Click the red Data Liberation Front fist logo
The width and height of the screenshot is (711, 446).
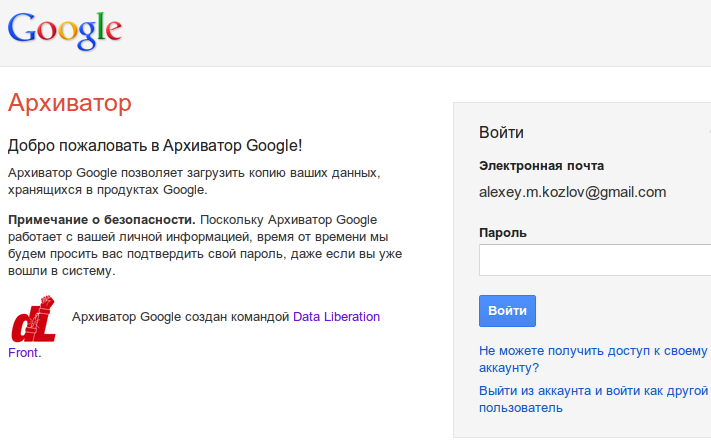[33, 318]
